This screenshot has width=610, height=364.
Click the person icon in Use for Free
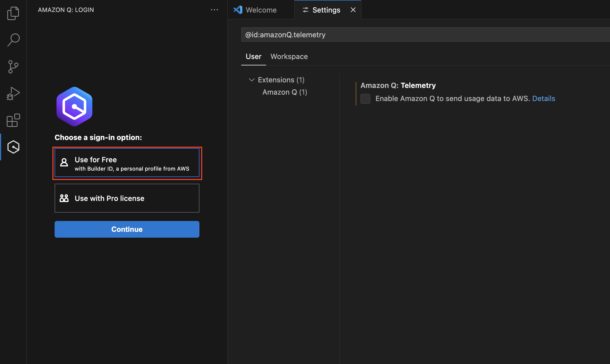pos(64,162)
